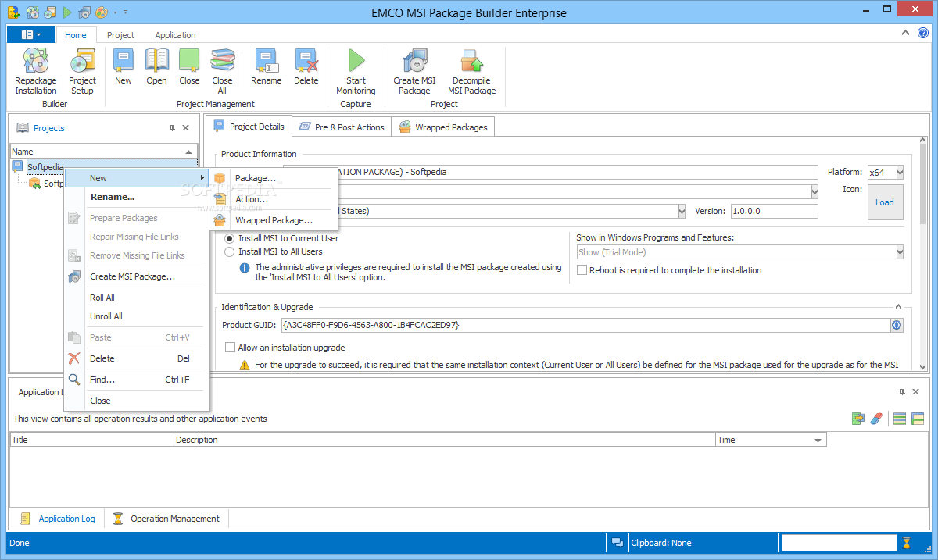Enable Allow an installation upgrade
This screenshot has height=560, width=938.
point(230,348)
